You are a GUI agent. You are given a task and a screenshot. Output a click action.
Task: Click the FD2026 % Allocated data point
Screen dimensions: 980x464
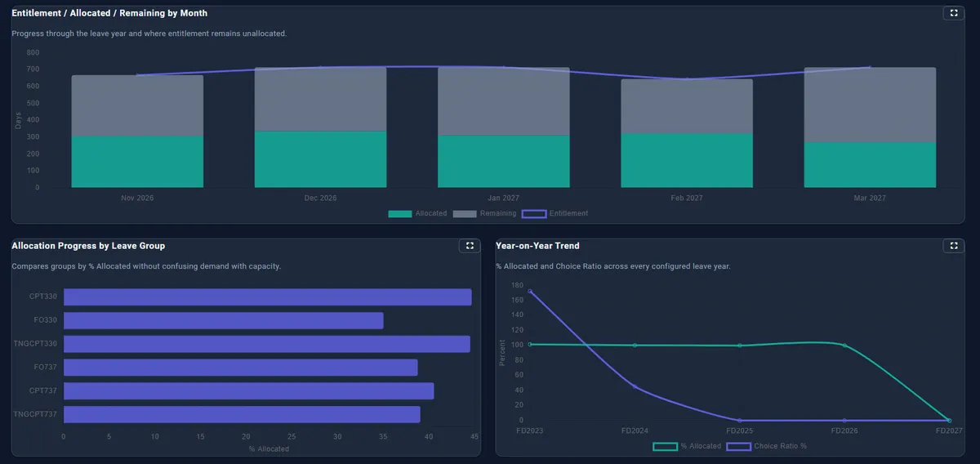pos(844,345)
